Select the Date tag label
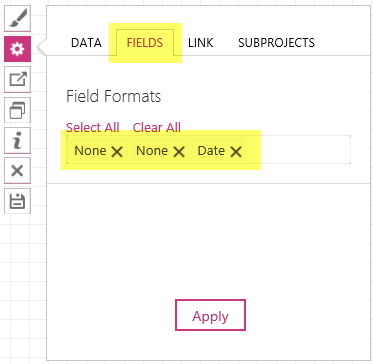This screenshot has height=364, width=374. click(211, 151)
